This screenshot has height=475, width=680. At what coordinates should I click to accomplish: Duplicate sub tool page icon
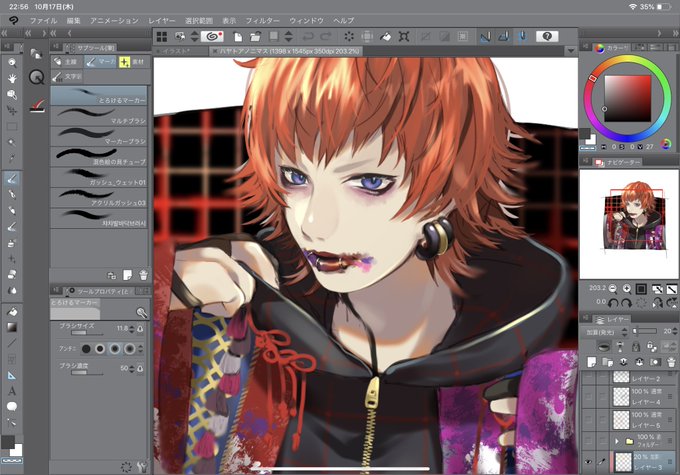click(128, 275)
